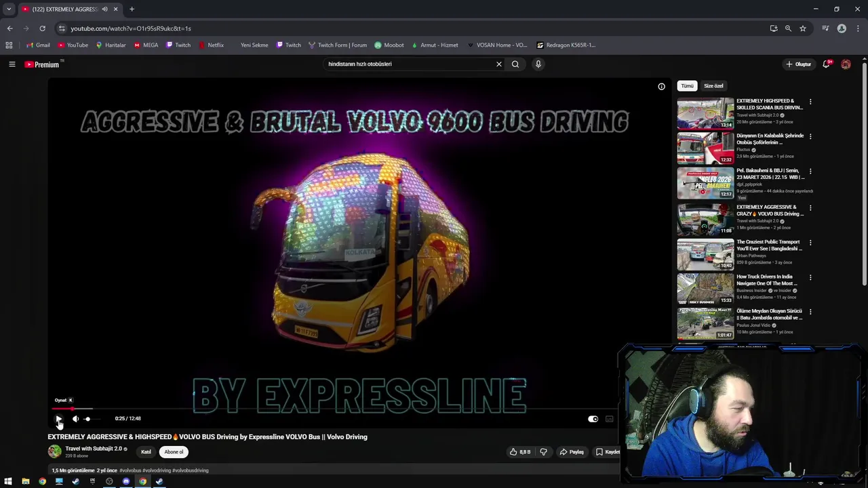Viewport: 868px width, 488px height.
Task: Open options for Dünyanın En Kalabalık Şehrinde video
Action: (x=810, y=137)
